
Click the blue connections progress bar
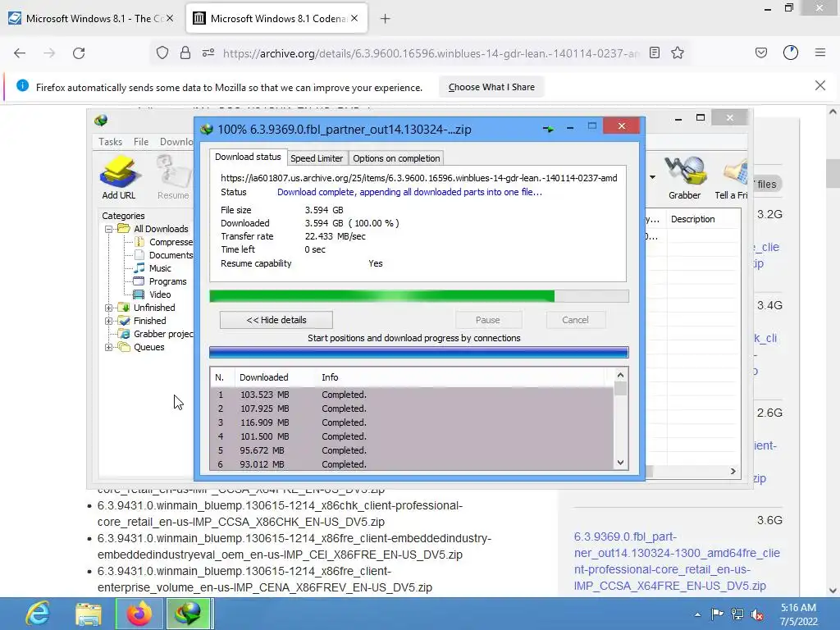[x=419, y=353]
